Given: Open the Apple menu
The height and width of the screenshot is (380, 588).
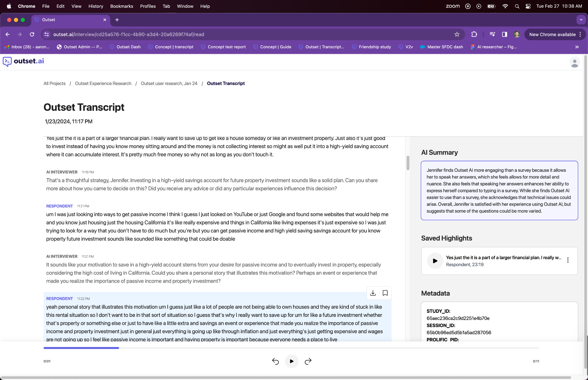Looking at the screenshot, I should click(x=9, y=6).
